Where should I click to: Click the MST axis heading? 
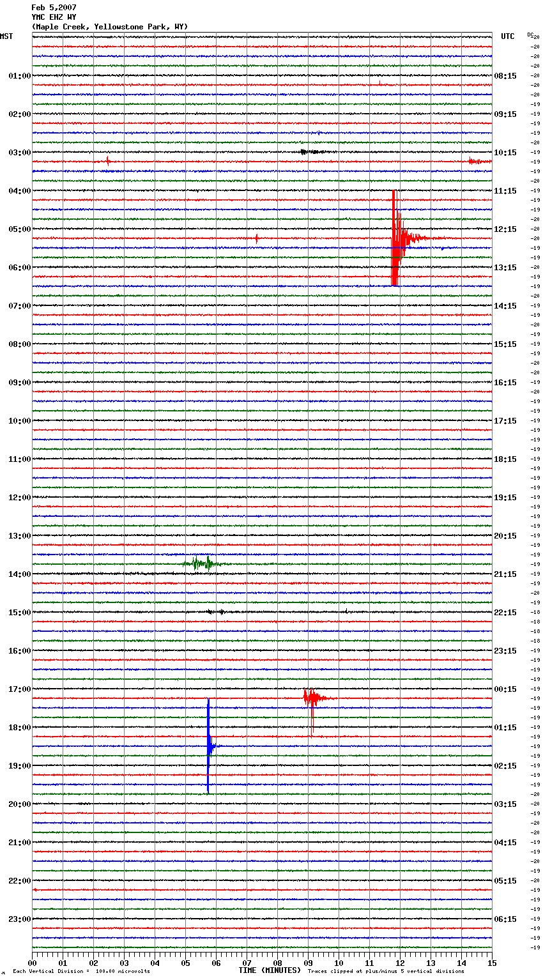coord(6,36)
